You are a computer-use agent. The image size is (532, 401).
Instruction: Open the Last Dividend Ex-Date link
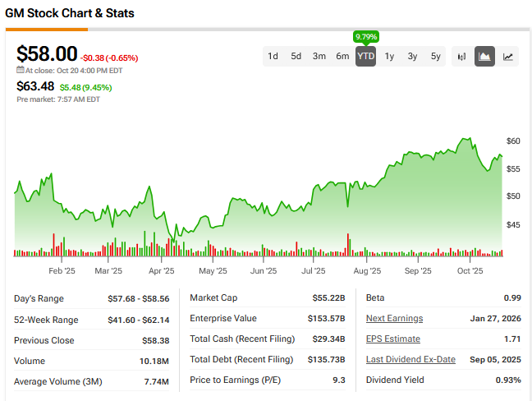pyautogui.click(x=410, y=361)
